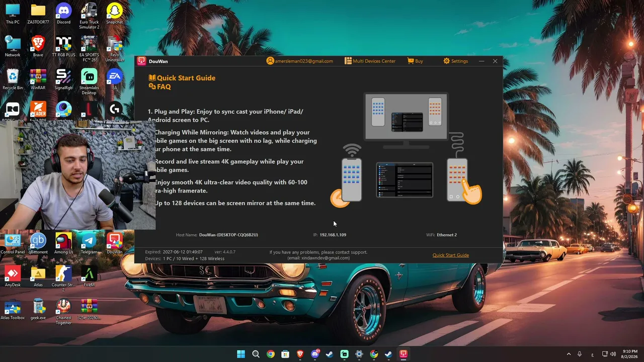Show hidden system tray icons
644x362 pixels.
click(569, 354)
